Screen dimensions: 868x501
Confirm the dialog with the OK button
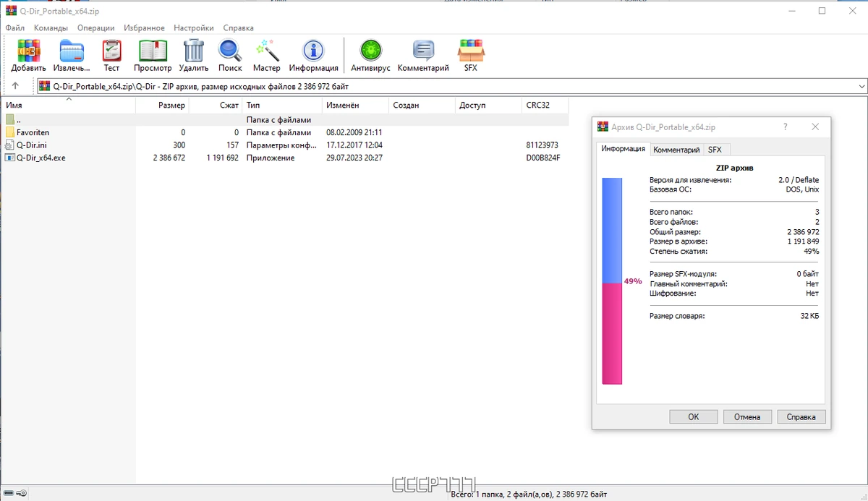(x=694, y=416)
